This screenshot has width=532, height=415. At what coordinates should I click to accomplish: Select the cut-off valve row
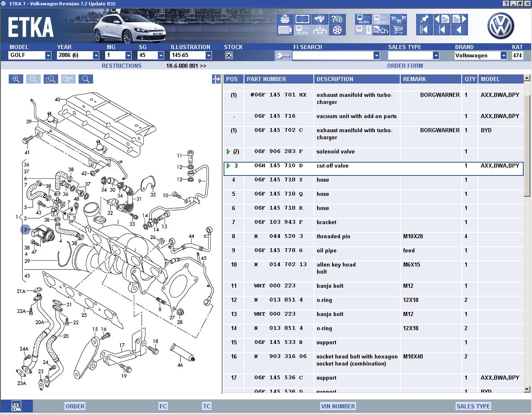pos(373,169)
